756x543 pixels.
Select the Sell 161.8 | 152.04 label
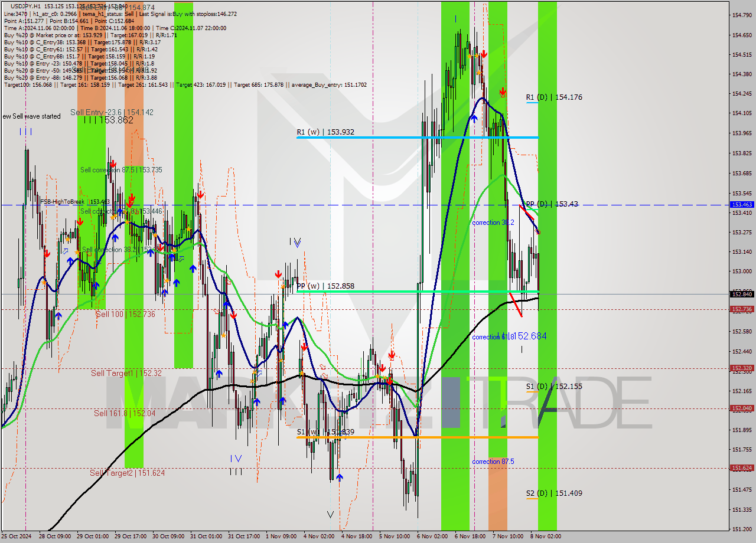pyautogui.click(x=125, y=414)
